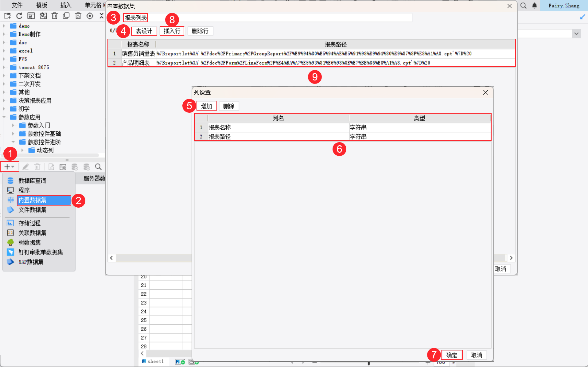The width and height of the screenshot is (588, 367).
Task: Click the 表设计 button
Action: click(x=144, y=31)
